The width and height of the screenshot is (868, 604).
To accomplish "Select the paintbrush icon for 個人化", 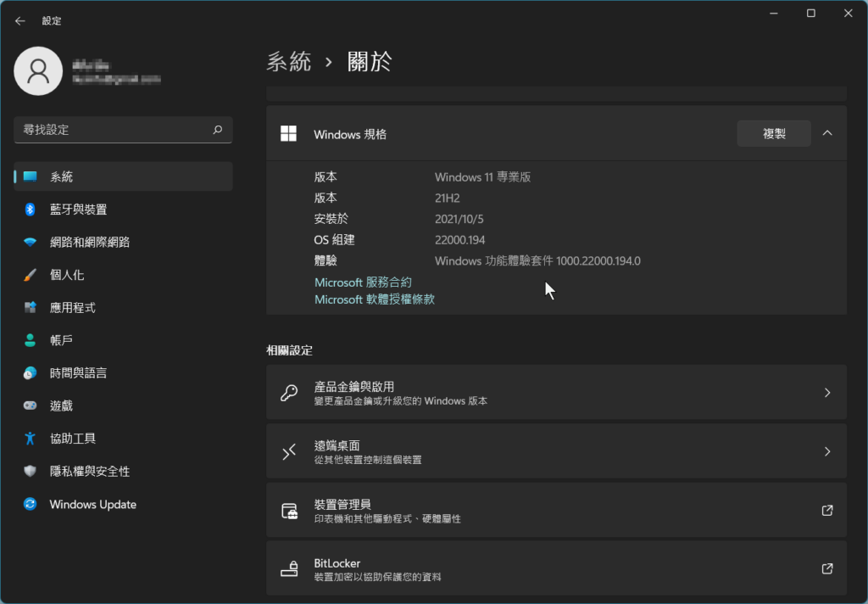I will tap(30, 274).
